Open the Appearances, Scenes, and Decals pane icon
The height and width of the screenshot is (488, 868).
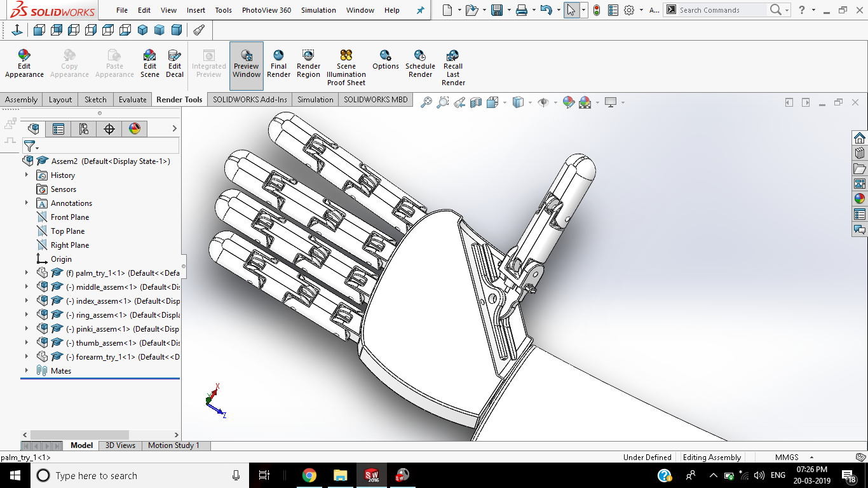point(860,199)
